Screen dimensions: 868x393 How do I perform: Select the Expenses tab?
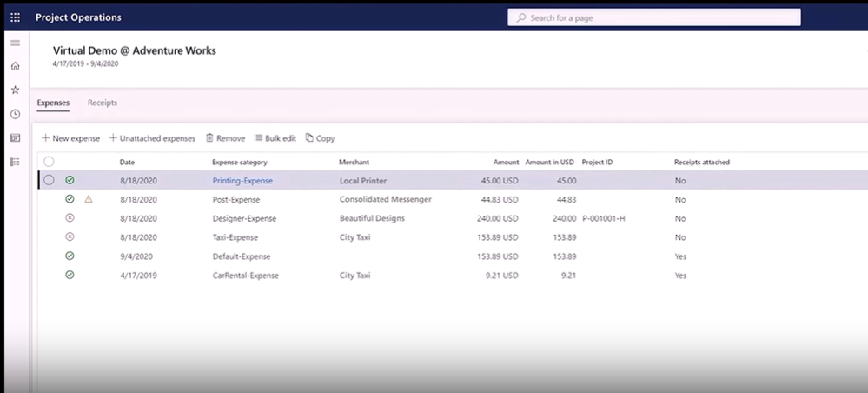(x=53, y=103)
